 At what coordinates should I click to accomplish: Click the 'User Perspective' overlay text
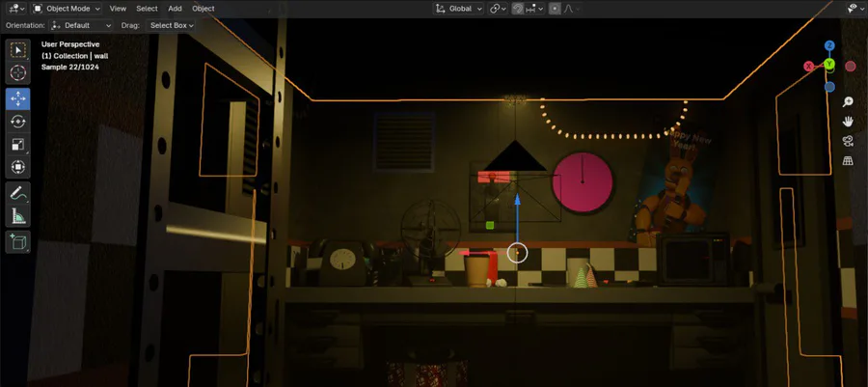click(70, 44)
